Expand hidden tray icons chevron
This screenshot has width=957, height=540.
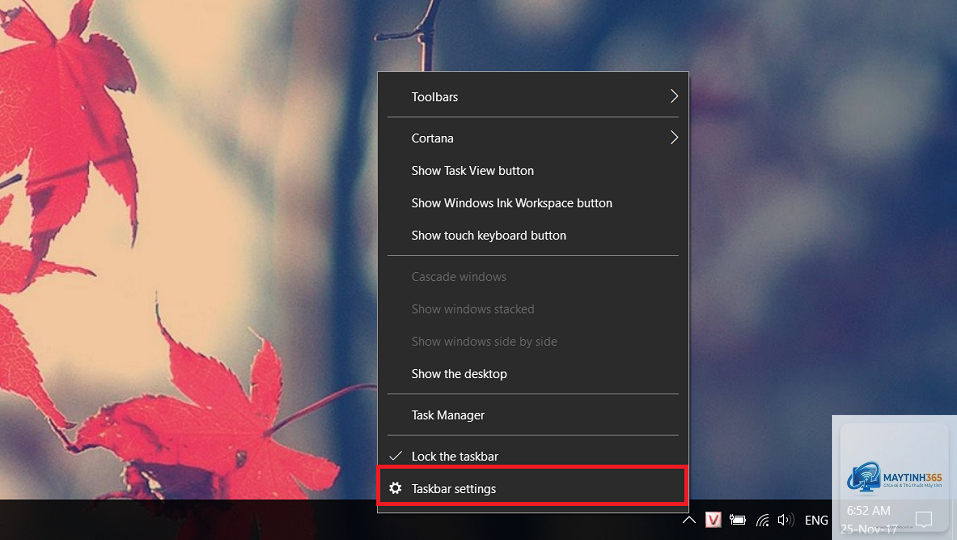pos(689,520)
